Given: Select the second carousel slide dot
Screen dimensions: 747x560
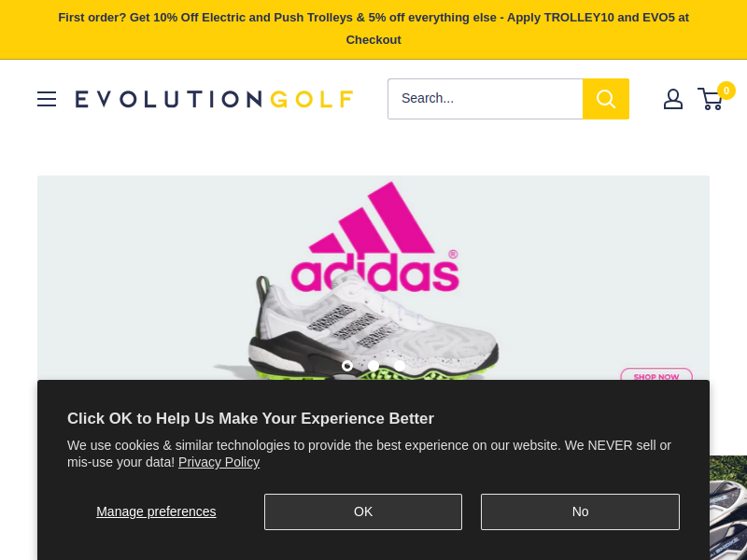Looking at the screenshot, I should (x=373, y=366).
